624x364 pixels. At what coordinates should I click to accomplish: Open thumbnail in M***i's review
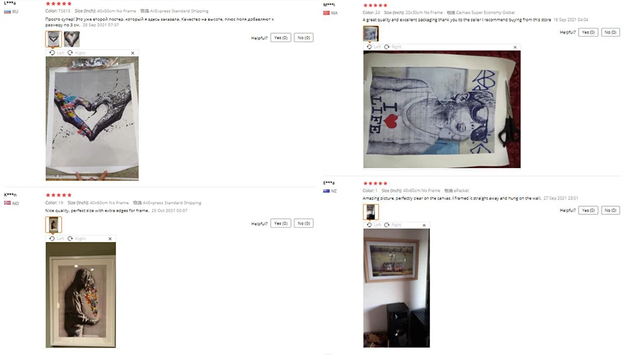coord(370,33)
